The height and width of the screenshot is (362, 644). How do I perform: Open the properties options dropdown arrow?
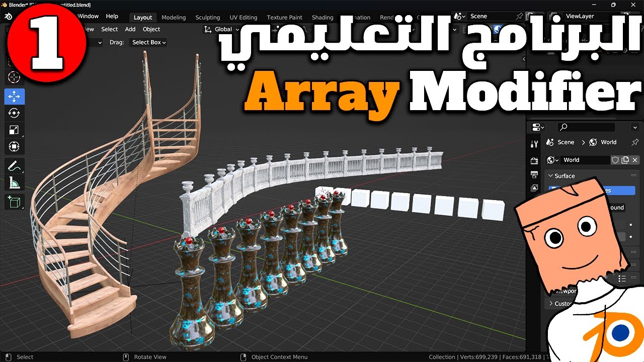(x=634, y=127)
